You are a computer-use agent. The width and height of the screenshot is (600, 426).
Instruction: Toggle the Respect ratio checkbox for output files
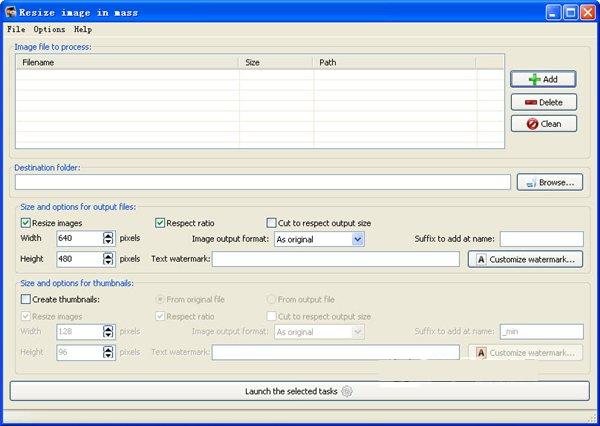(160, 223)
